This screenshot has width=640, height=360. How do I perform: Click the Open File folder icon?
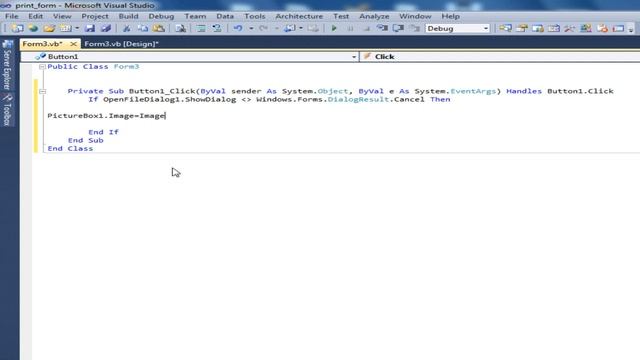tap(49, 29)
